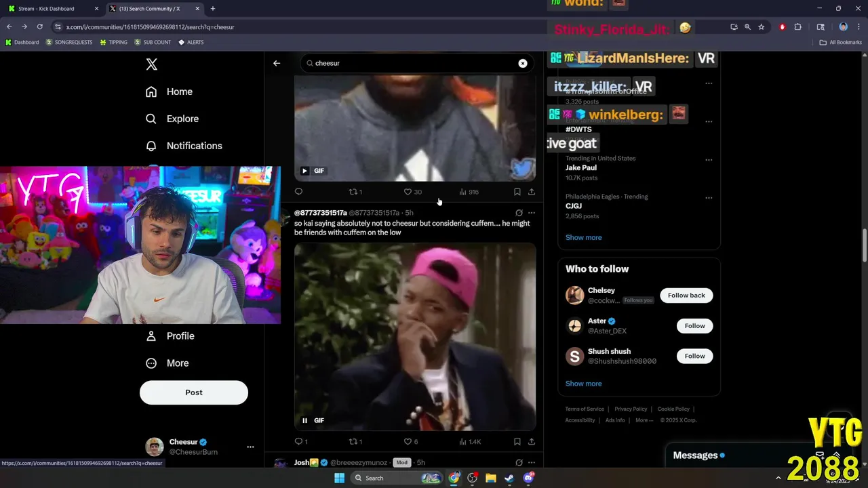868x488 pixels.
Task: Reload the page
Action: click(39, 26)
